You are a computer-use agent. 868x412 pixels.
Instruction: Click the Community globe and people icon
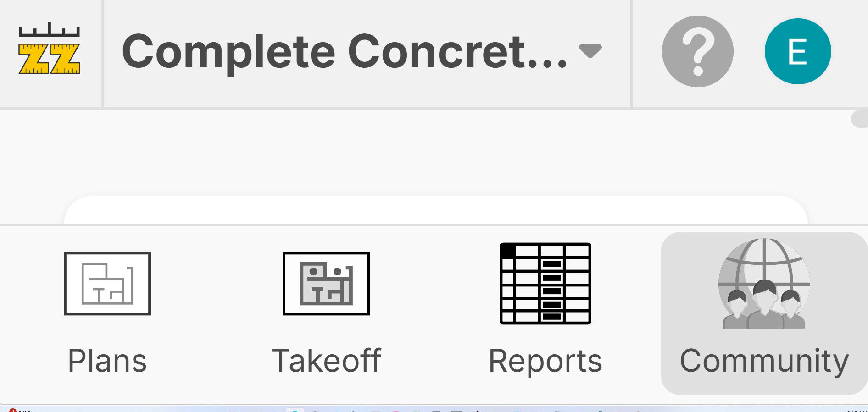[764, 284]
